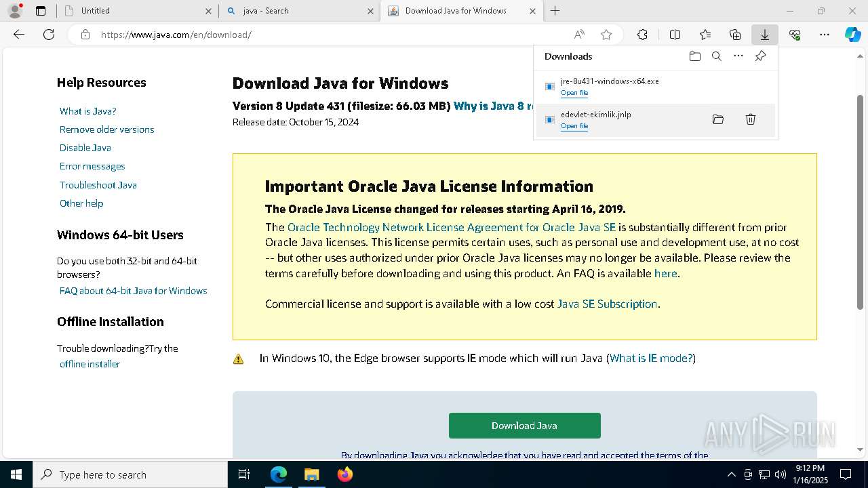Delete edevlet-ekimlik.jnlp from downloads list

(x=750, y=119)
